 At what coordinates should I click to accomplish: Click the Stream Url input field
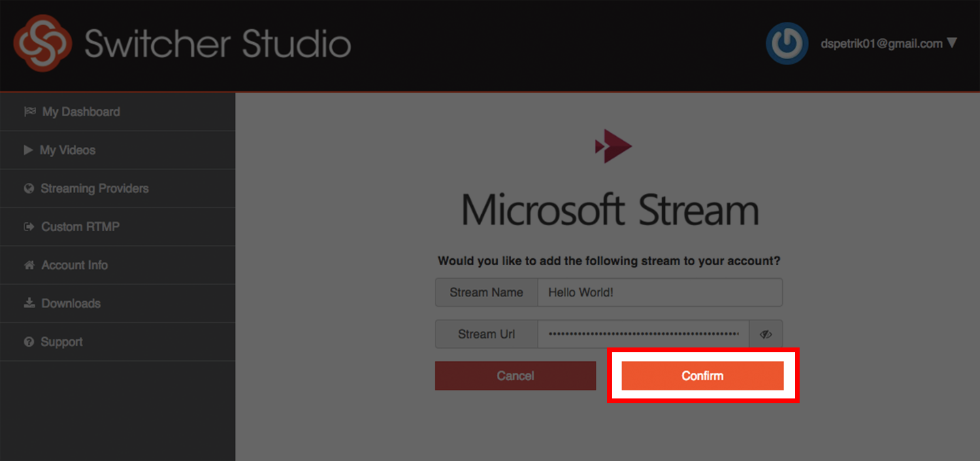(x=643, y=334)
